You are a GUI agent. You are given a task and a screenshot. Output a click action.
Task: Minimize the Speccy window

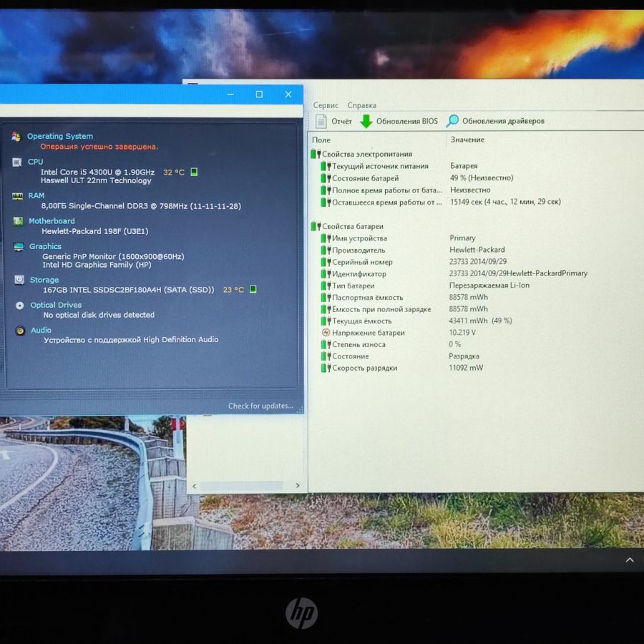[230, 94]
